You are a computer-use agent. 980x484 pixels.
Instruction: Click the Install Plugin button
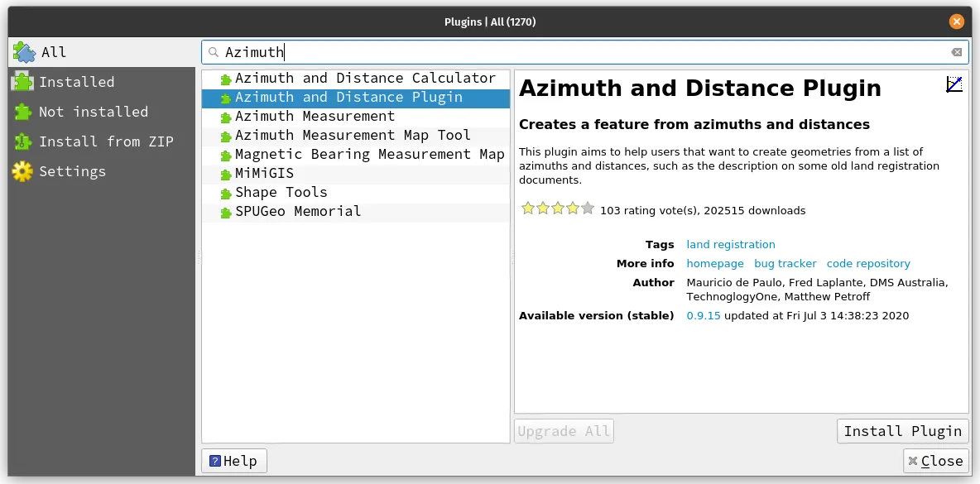(x=902, y=430)
